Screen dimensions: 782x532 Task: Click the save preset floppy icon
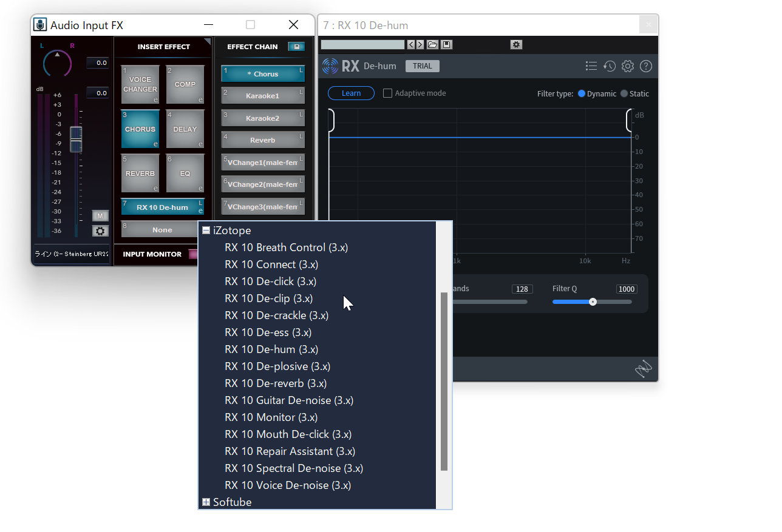pyautogui.click(x=446, y=45)
